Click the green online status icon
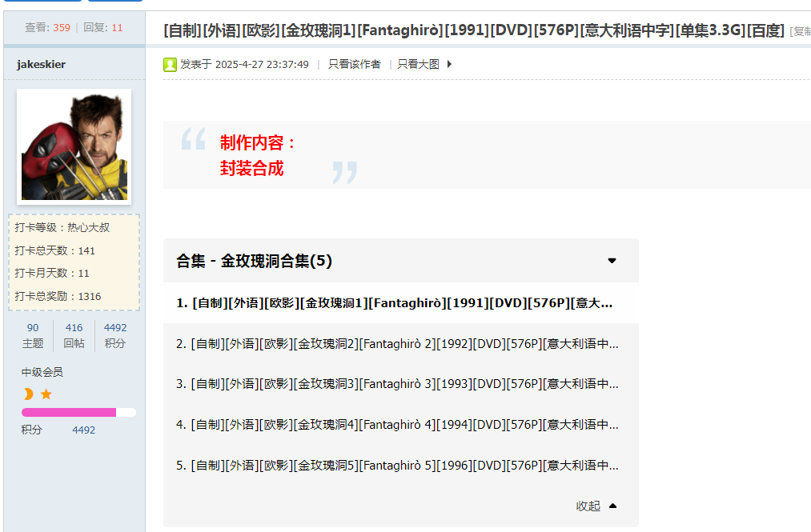This screenshot has height=532, width=811. tap(169, 64)
